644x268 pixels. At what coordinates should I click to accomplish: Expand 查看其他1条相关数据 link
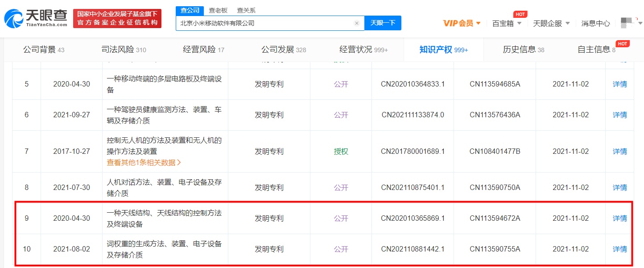(x=144, y=163)
